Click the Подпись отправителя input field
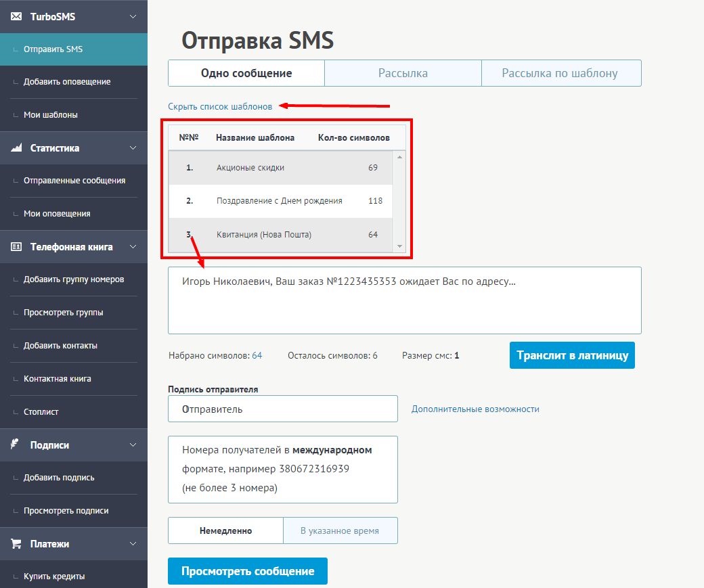Image resolution: width=704 pixels, height=588 pixels. [283, 409]
